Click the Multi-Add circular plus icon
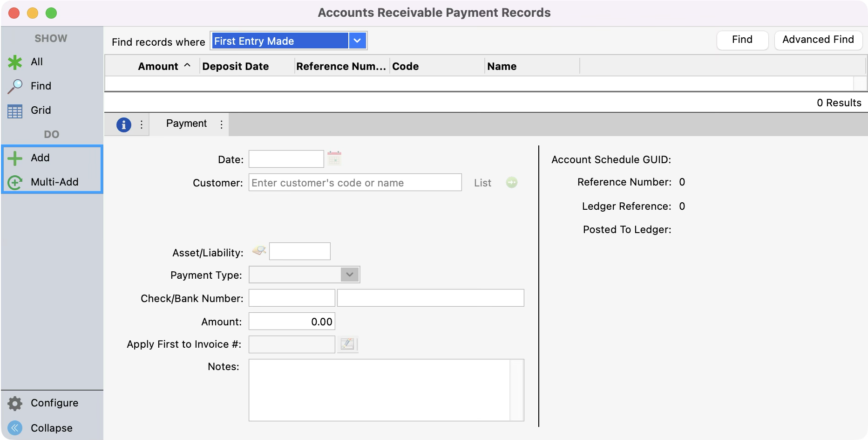The image size is (868, 440). [15, 182]
